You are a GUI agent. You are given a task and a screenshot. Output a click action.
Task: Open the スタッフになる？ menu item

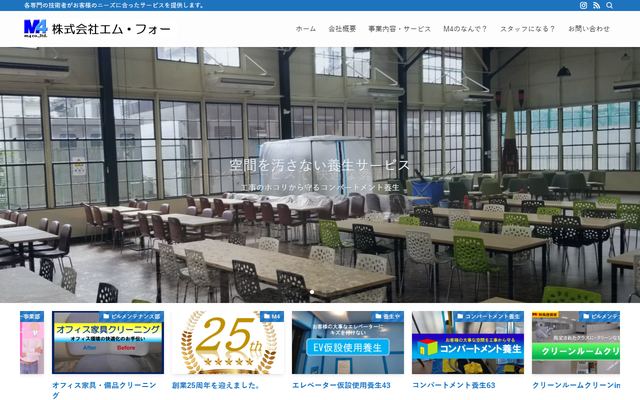tap(527, 29)
